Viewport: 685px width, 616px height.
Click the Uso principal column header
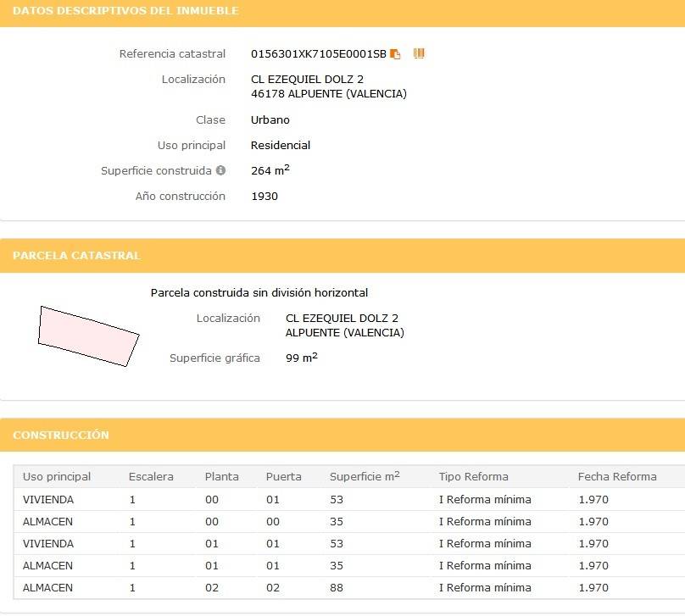click(57, 476)
